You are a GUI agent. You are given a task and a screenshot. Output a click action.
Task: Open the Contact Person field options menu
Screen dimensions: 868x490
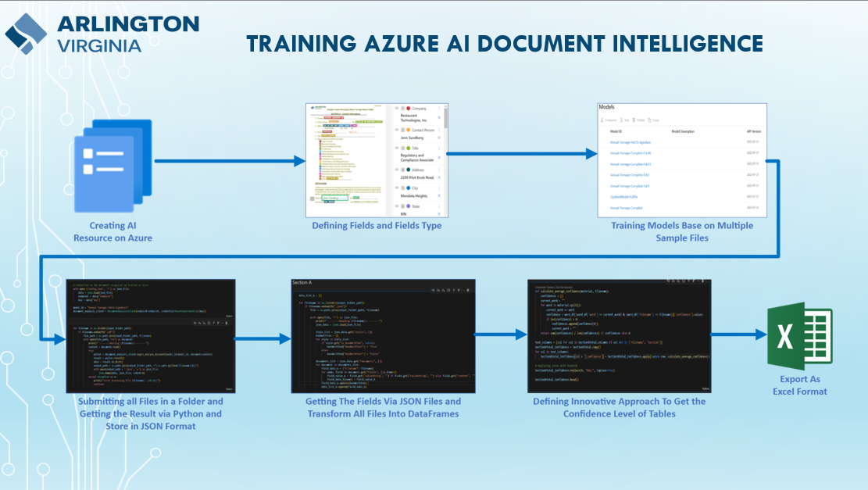point(439,130)
